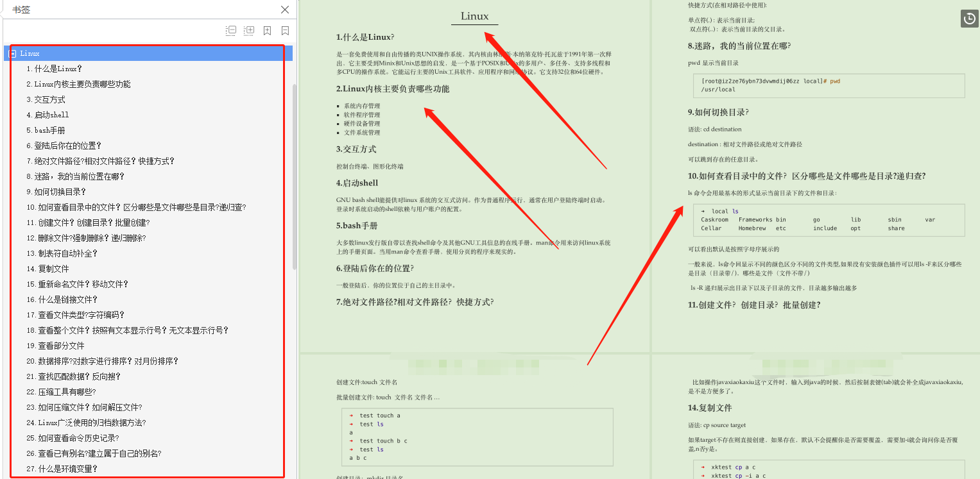
Task: Select bookmark 6.登陆后你在的位置?
Action: [64, 146]
